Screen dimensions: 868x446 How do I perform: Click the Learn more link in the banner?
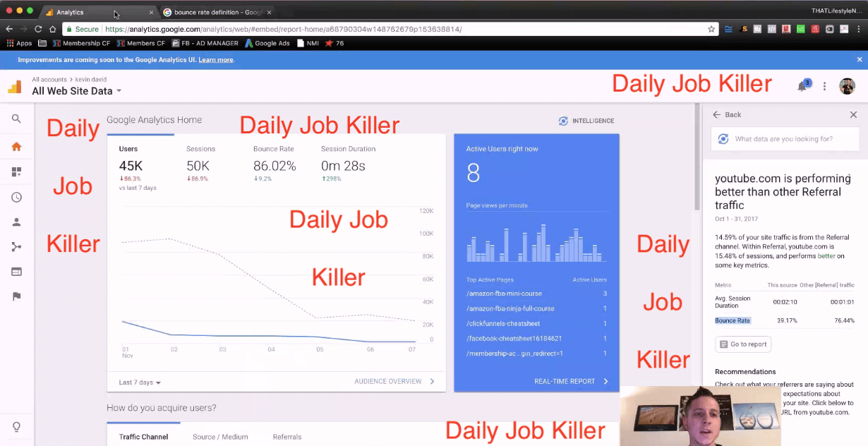(x=216, y=60)
